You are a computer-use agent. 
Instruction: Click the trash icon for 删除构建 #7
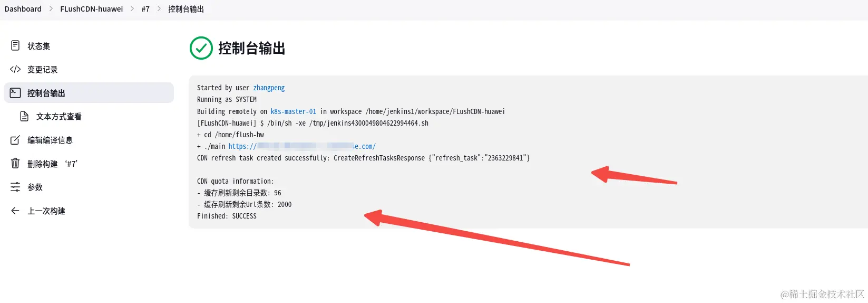(15, 163)
